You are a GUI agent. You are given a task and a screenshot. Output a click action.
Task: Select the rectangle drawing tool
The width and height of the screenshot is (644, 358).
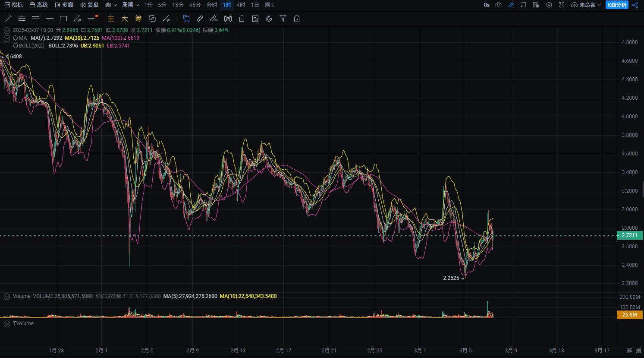click(63, 19)
